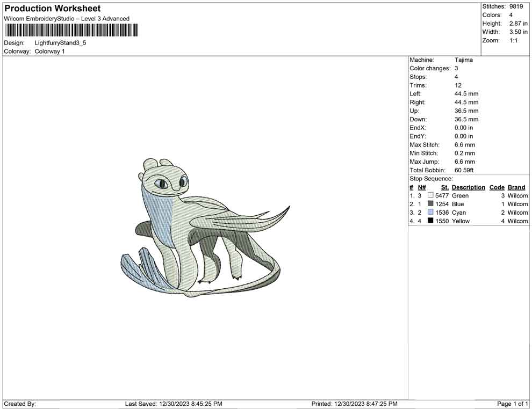
Task: Click the dragon embroidery design preview
Action: 205,228
